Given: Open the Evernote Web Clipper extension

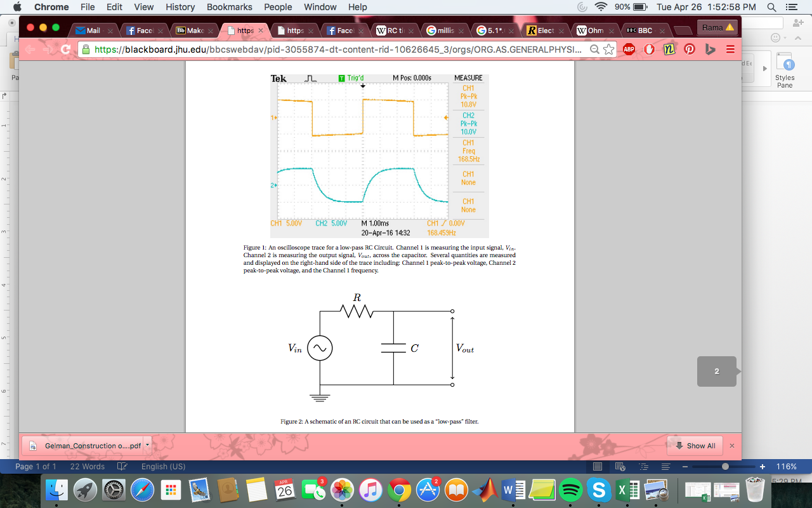Looking at the screenshot, I should [x=671, y=50].
